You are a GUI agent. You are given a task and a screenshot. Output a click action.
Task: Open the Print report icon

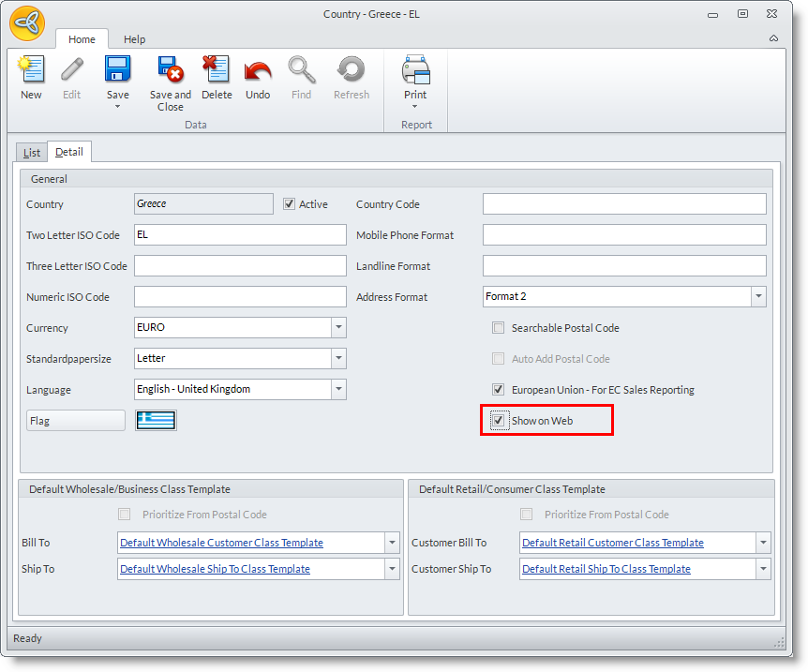415,71
